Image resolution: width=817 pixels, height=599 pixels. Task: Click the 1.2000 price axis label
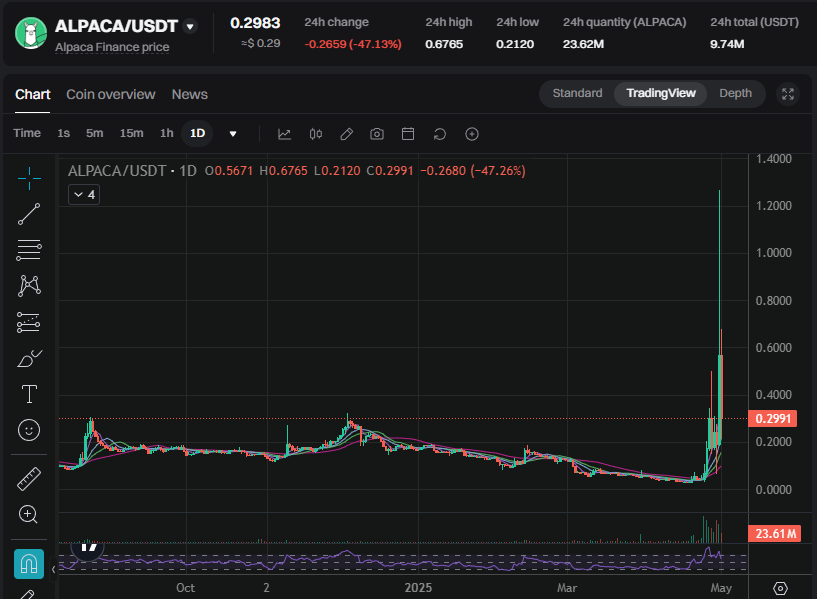pyautogui.click(x=774, y=206)
